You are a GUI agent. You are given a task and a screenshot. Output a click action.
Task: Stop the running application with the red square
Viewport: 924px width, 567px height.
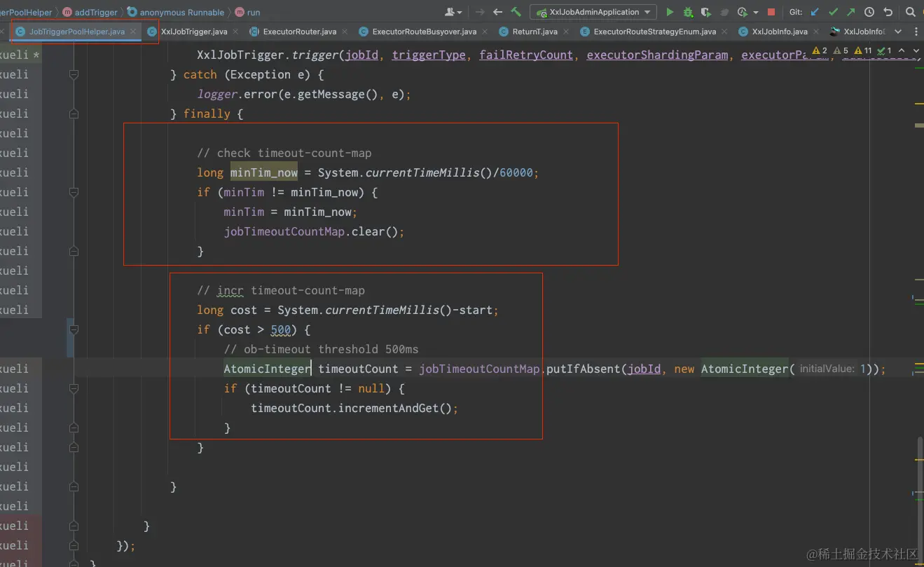coord(771,12)
